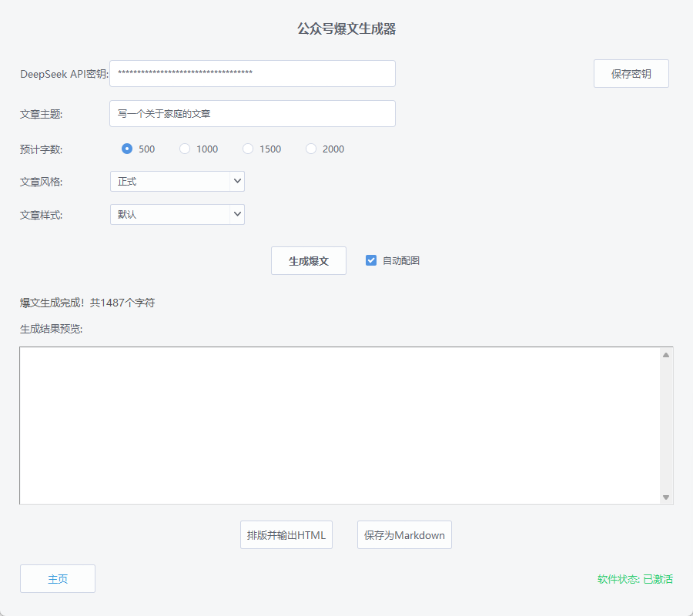Image resolution: width=693 pixels, height=616 pixels.
Task: Click the preview scrollbar down arrow
Action: click(665, 497)
